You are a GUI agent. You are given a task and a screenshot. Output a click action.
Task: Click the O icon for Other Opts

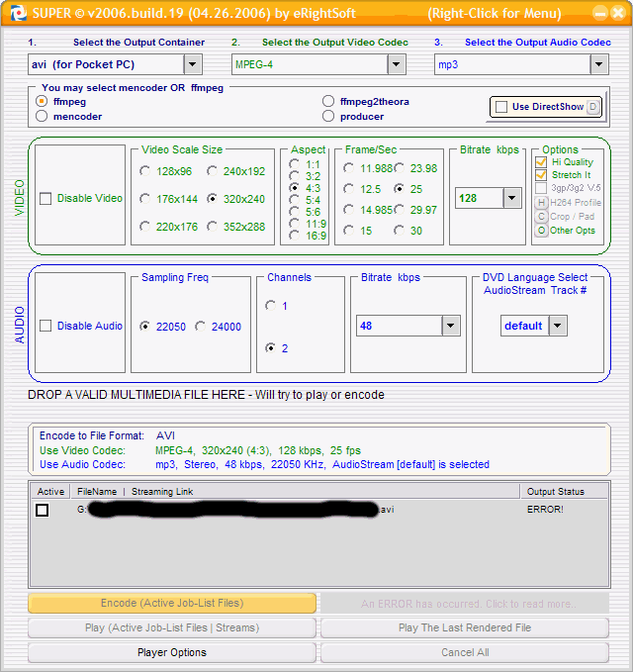pyautogui.click(x=541, y=231)
